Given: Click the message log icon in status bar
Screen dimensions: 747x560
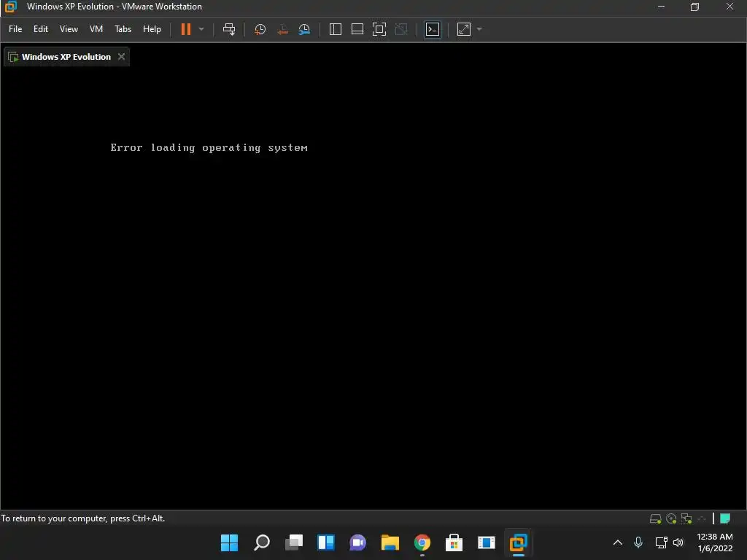Looking at the screenshot, I should tap(725, 518).
